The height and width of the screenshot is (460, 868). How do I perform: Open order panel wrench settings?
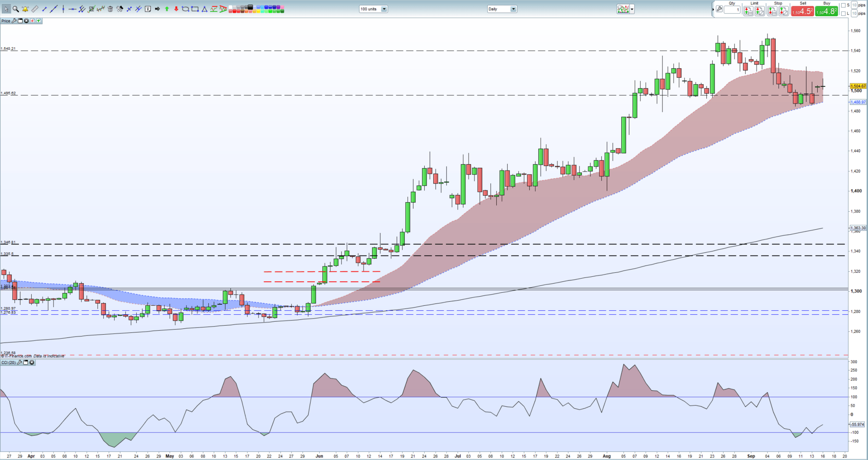click(x=719, y=9)
